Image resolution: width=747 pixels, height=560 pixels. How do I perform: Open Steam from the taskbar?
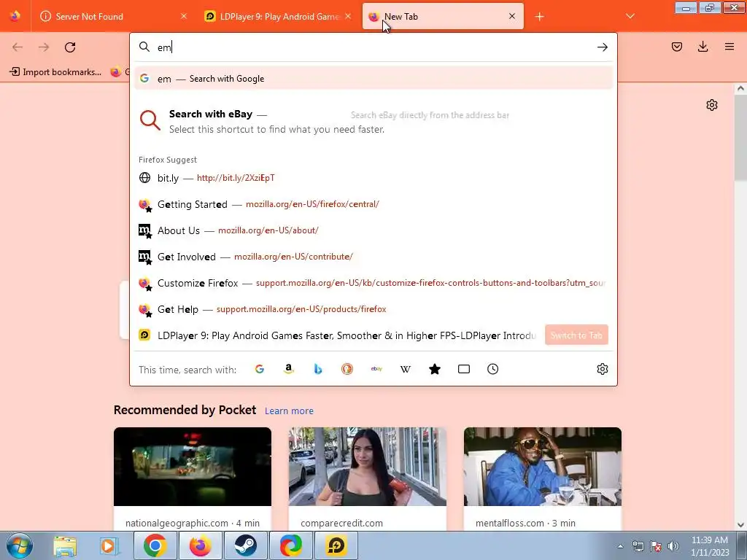[245, 545]
